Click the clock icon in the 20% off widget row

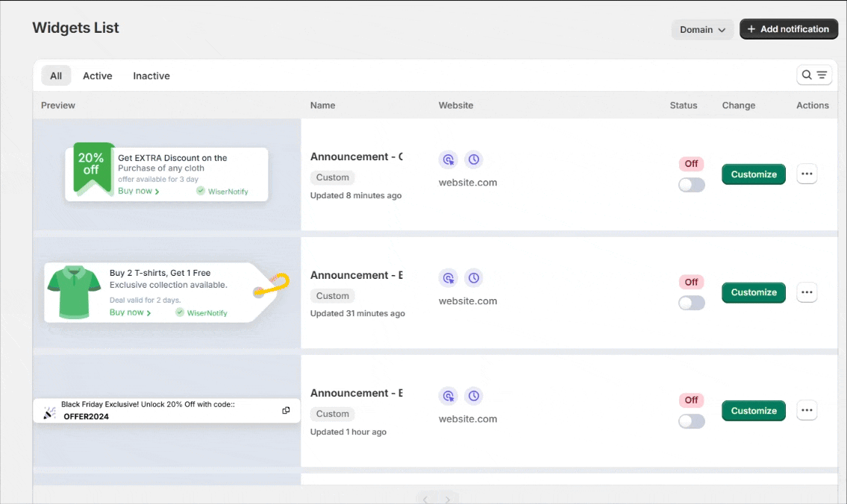pyautogui.click(x=473, y=160)
